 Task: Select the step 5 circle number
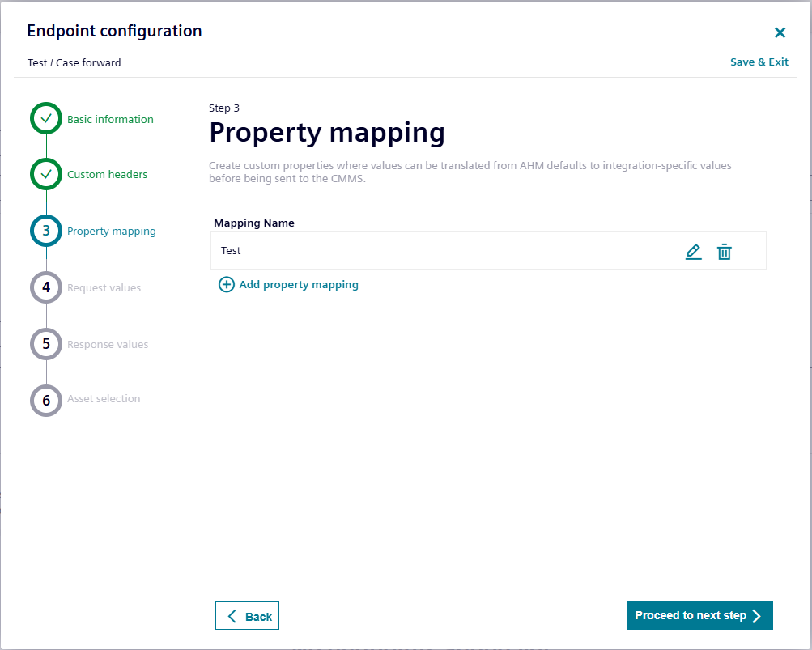[46, 344]
